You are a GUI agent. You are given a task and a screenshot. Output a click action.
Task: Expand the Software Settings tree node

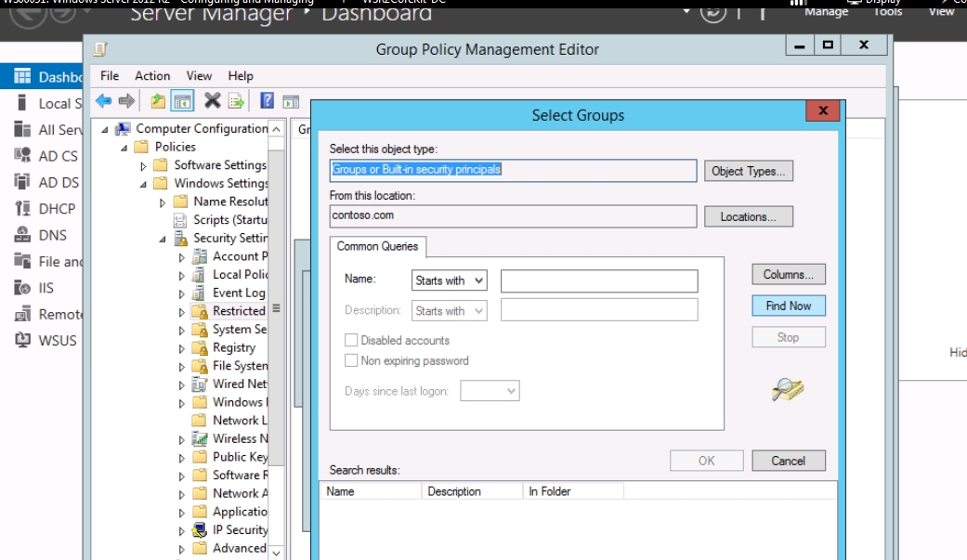(143, 166)
